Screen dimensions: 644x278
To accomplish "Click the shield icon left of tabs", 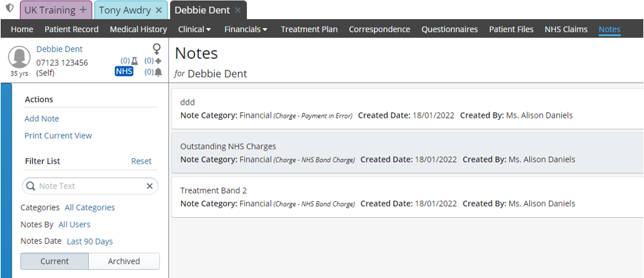I will pos(9,8).
